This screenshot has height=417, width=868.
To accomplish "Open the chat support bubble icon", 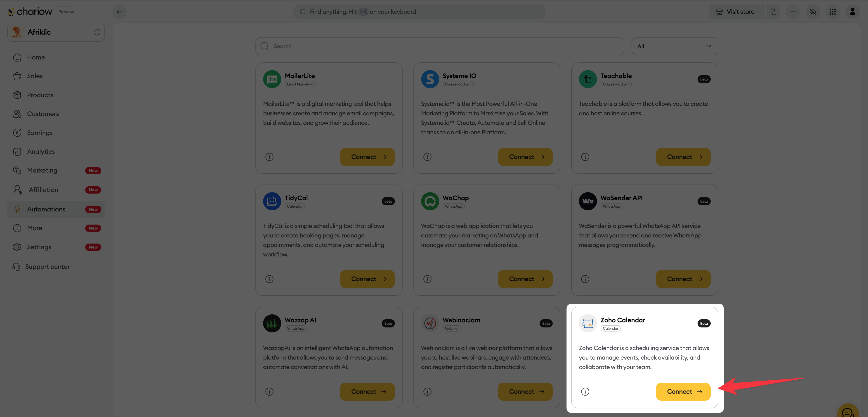I will [x=848, y=411].
